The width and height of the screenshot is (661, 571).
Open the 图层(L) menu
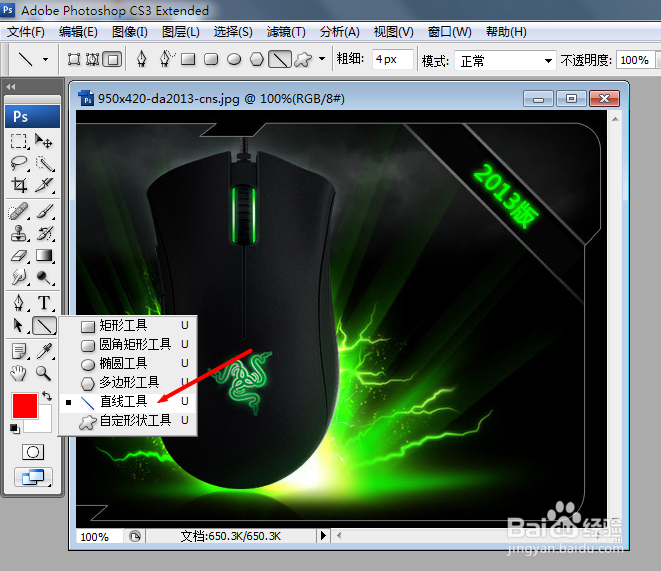[181, 32]
